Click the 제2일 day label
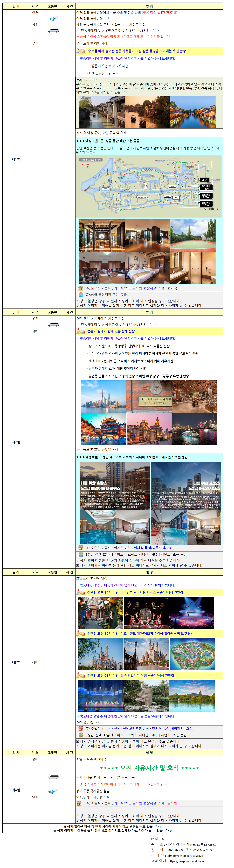 click(16, 442)
